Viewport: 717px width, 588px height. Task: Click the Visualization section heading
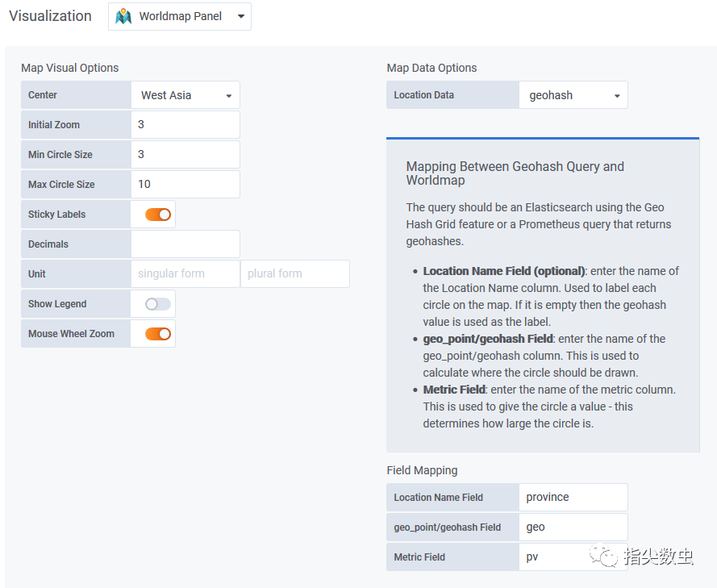coord(50,16)
